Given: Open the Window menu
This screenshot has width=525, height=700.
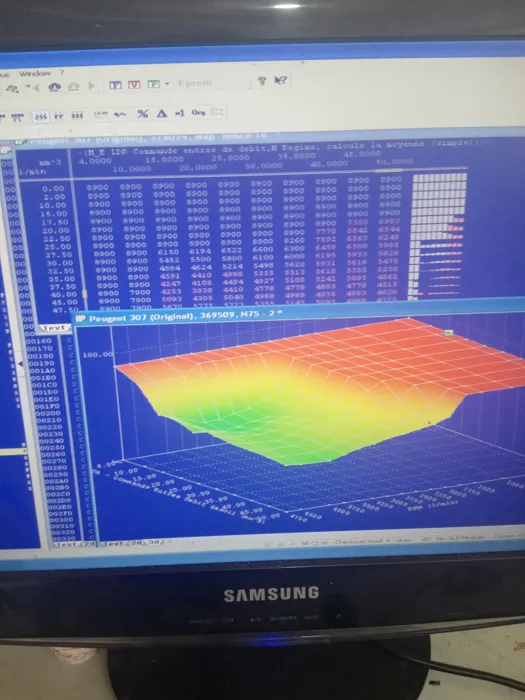Looking at the screenshot, I should pos(34,74).
